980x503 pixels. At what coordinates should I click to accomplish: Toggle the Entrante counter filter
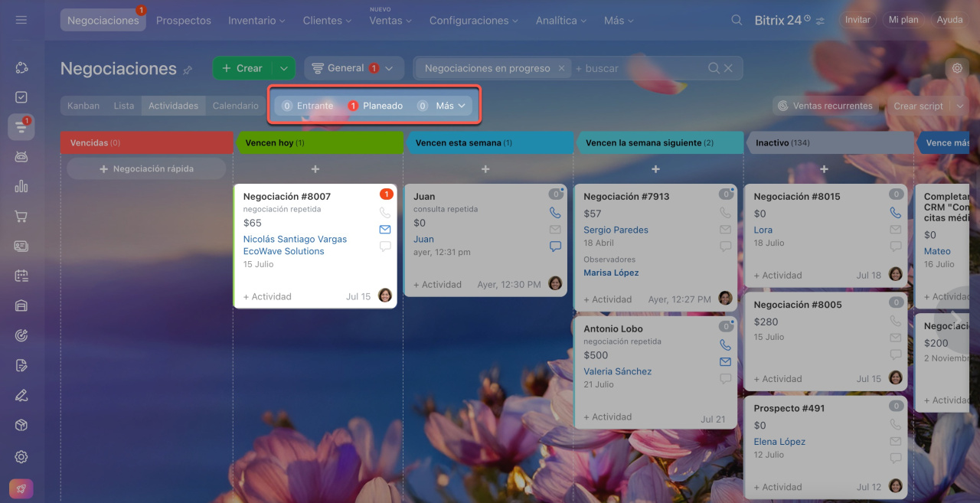307,106
